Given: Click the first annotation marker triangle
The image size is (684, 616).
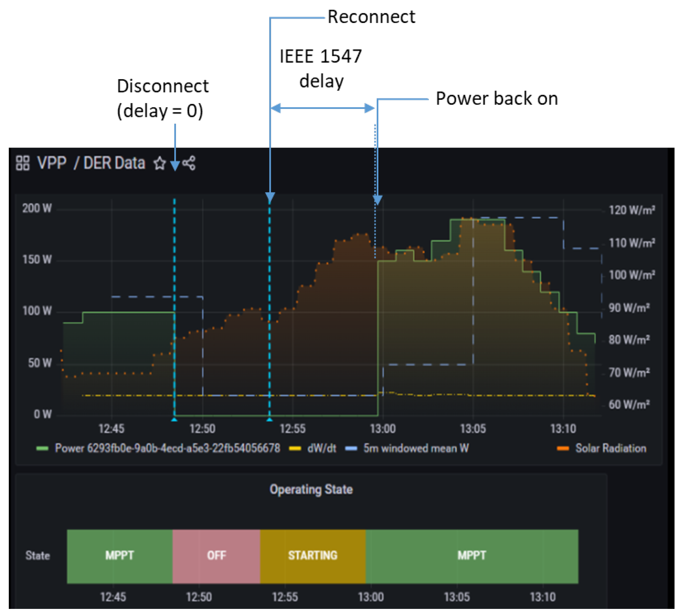Looking at the screenshot, I should (174, 420).
